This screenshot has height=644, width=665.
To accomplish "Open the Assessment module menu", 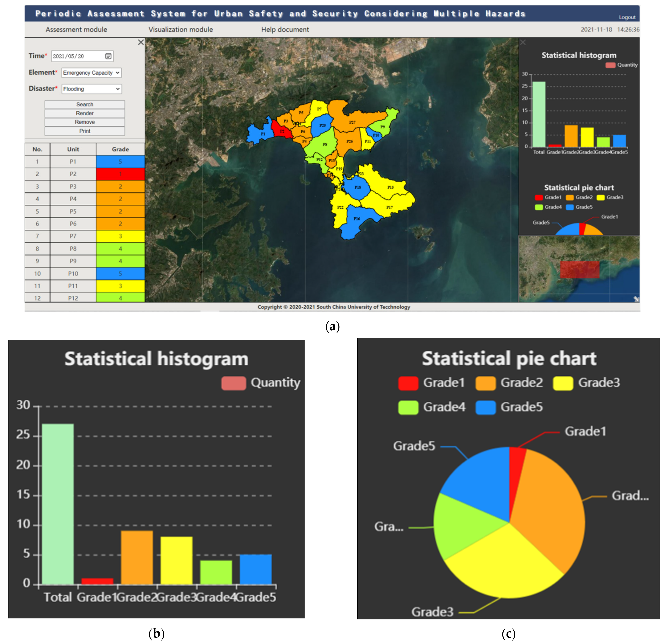I will pos(76,30).
